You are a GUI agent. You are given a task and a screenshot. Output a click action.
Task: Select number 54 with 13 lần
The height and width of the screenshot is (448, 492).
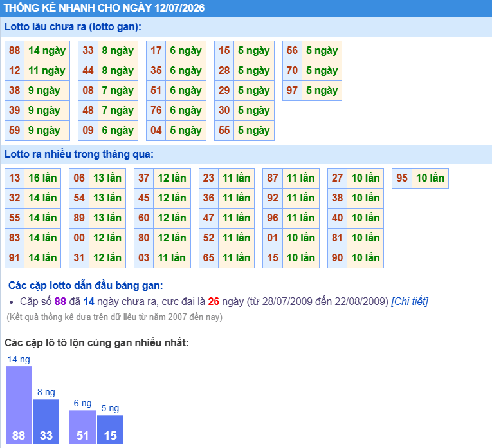click(x=79, y=198)
